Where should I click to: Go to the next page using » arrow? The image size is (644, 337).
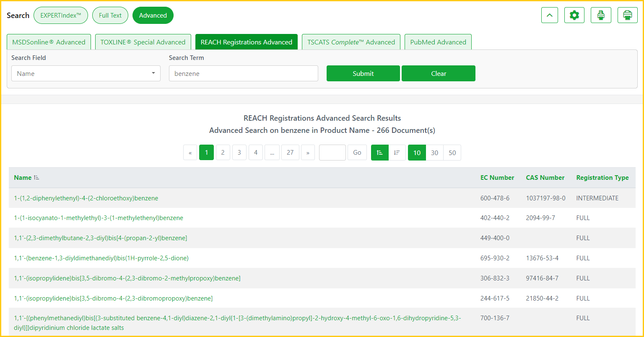pyautogui.click(x=308, y=153)
